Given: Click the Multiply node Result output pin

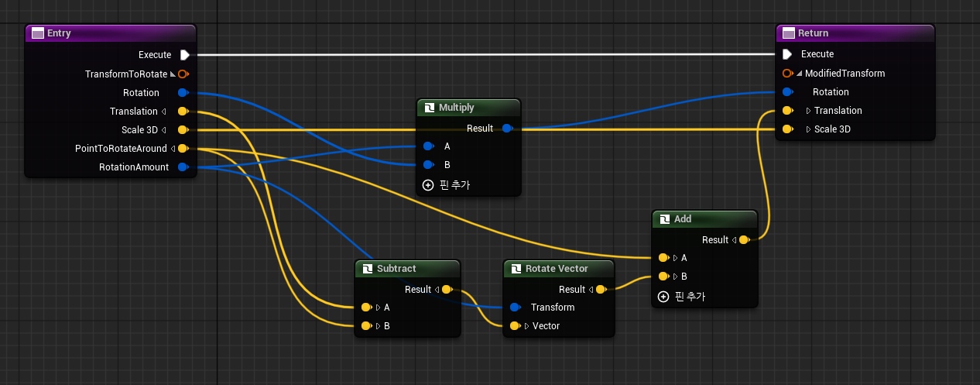Looking at the screenshot, I should (x=506, y=129).
